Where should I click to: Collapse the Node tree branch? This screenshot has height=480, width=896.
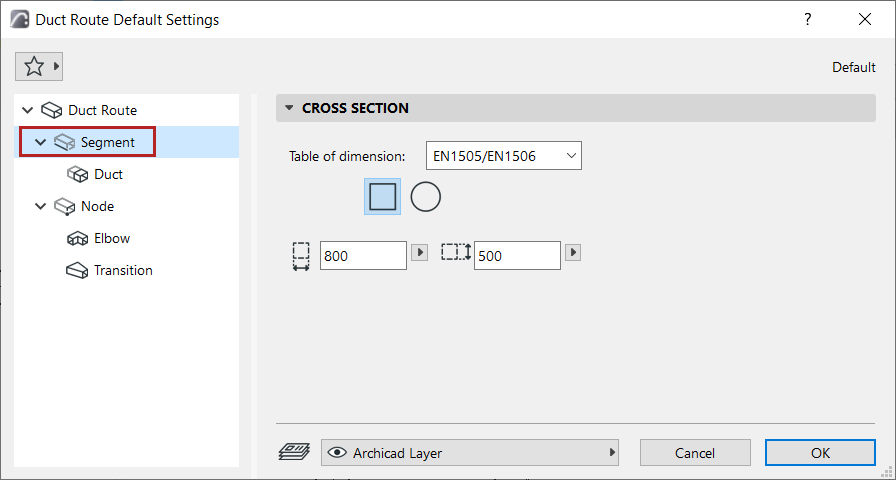click(x=40, y=206)
